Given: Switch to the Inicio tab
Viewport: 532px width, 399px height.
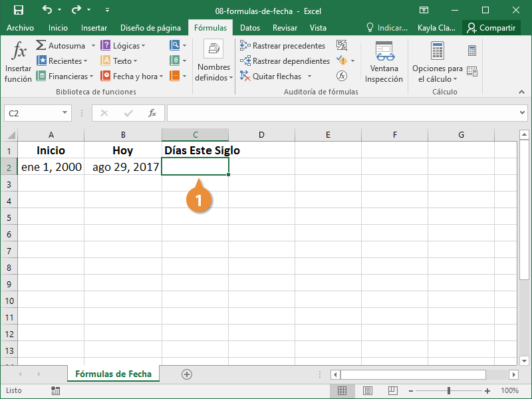Looking at the screenshot, I should click(58, 28).
